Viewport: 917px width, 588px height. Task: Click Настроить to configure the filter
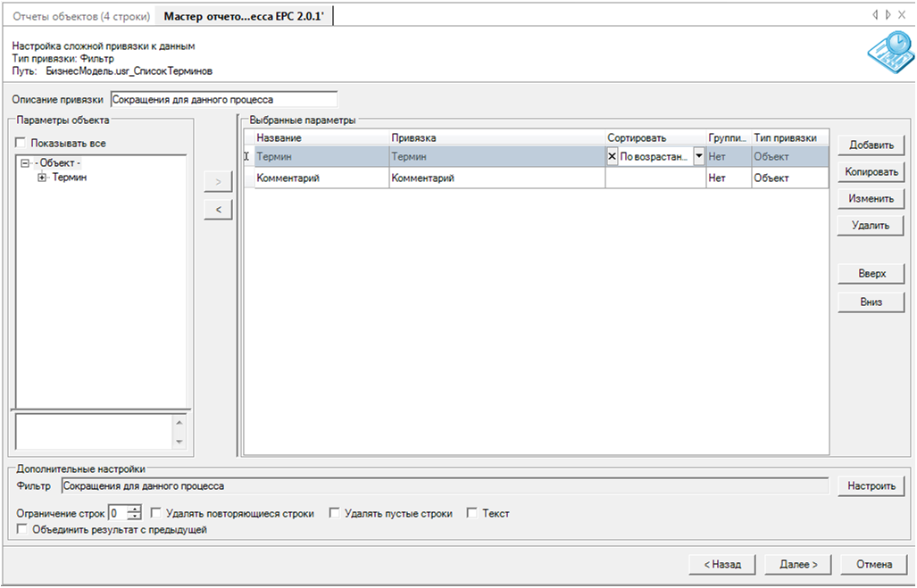point(871,486)
